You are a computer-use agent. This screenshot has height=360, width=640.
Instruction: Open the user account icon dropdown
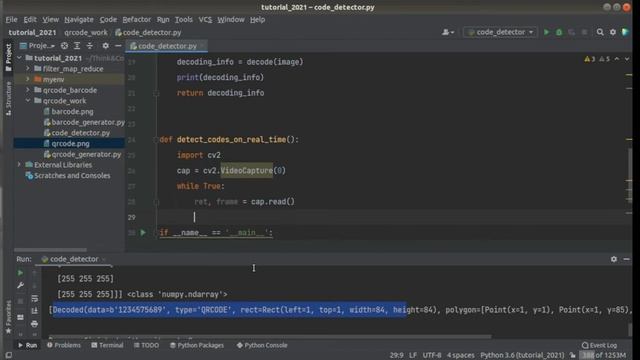448,32
